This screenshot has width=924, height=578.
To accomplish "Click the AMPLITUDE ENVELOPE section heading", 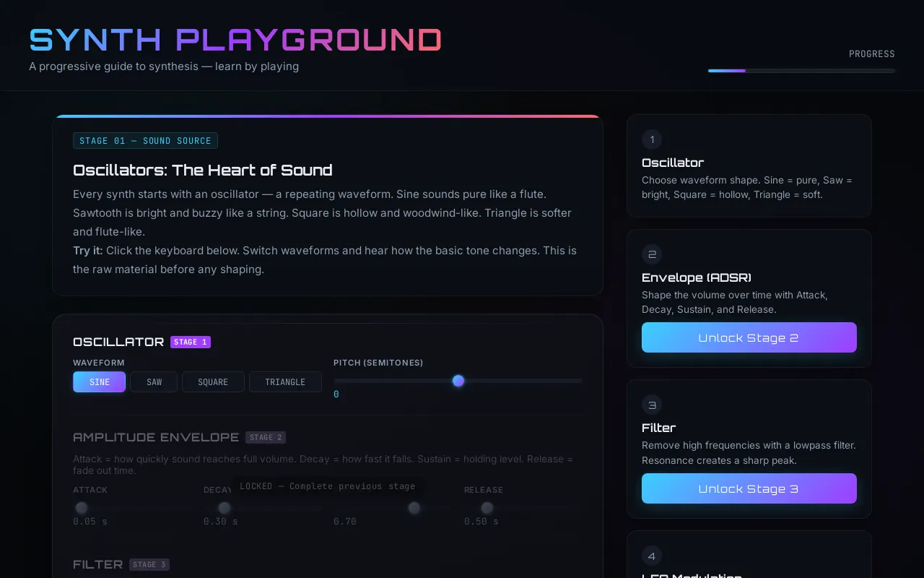I will (156, 437).
